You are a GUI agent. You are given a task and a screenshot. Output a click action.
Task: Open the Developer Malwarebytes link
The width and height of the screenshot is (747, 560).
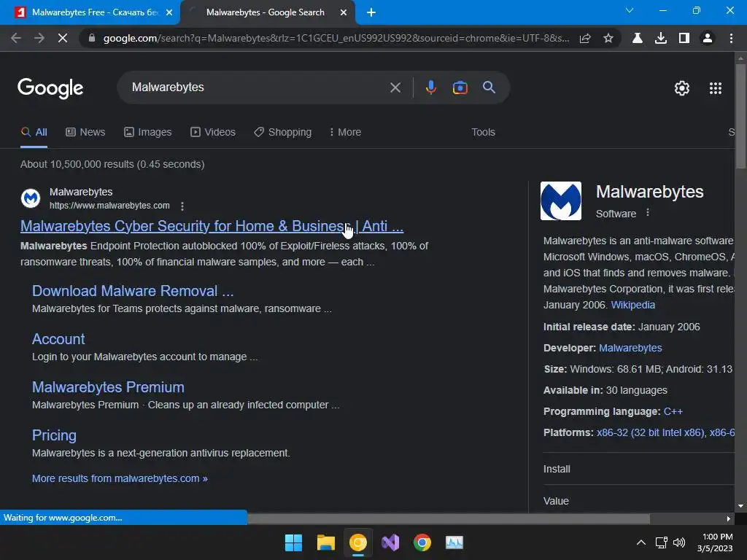click(630, 348)
